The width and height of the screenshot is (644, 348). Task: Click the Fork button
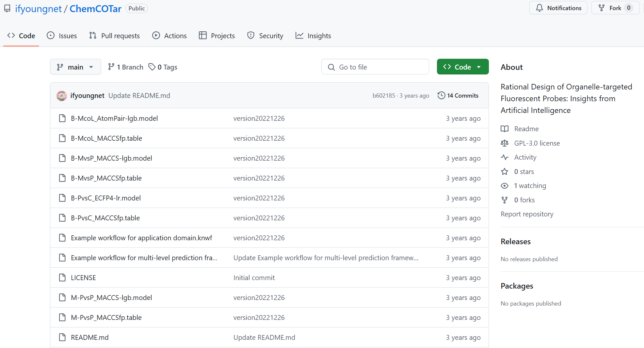615,8
